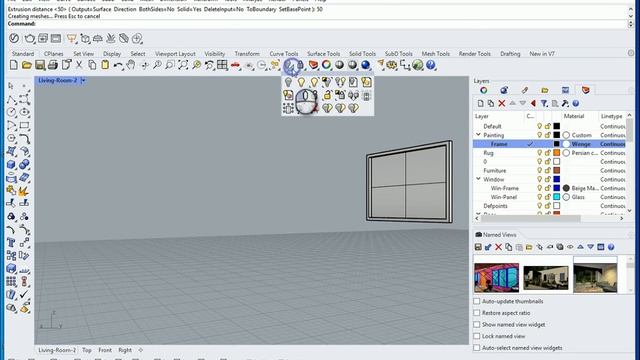Click cyan color swatch of Win-Panel layer
The image size is (640, 360).
[556, 197]
